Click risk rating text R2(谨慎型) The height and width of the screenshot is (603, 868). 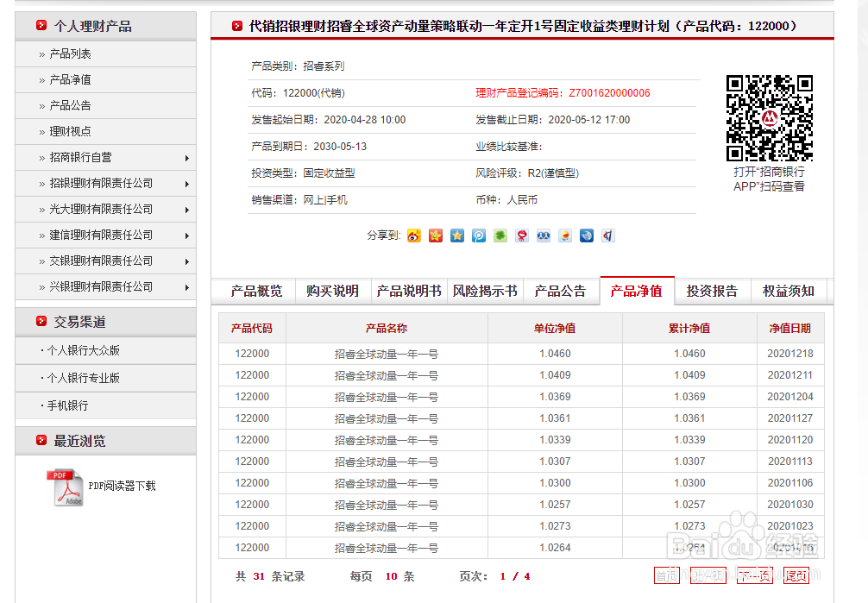(x=553, y=173)
